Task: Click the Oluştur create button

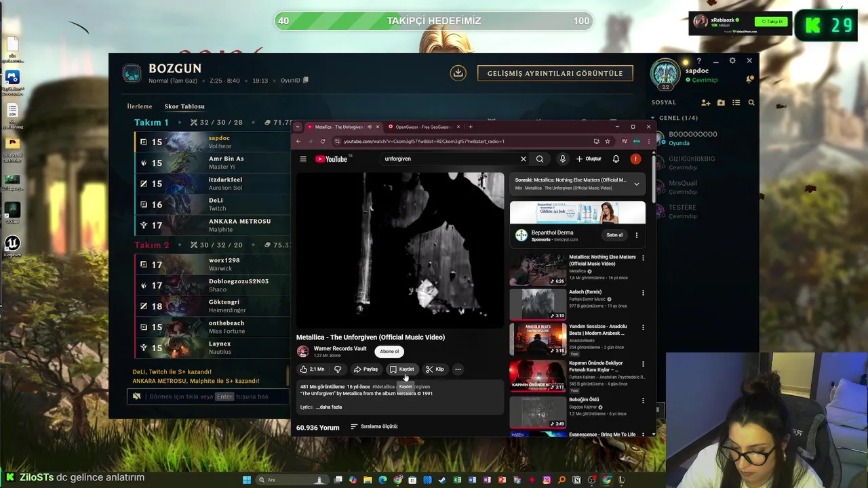Action: [x=589, y=159]
